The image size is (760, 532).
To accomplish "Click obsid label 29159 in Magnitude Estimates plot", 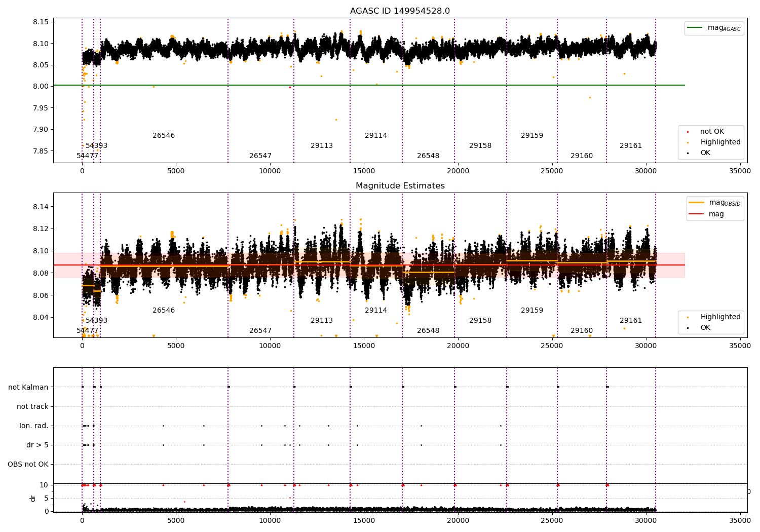I will (x=532, y=311).
